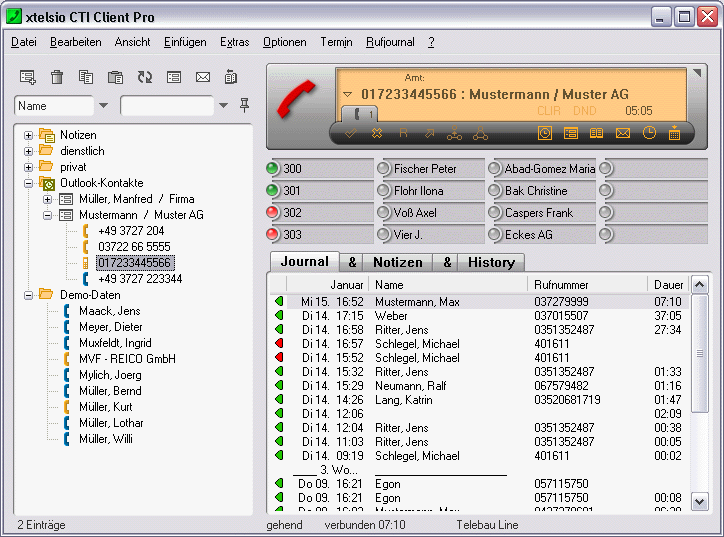The width and height of the screenshot is (724, 537).
Task: Toggle status LED for extension 300
Action: [273, 169]
